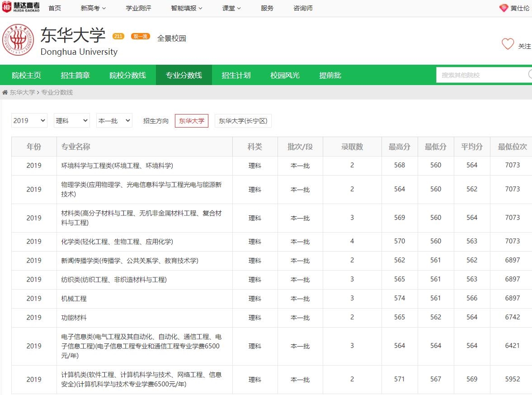
Task: Click the 机械工程 major name
Action: coord(74,299)
